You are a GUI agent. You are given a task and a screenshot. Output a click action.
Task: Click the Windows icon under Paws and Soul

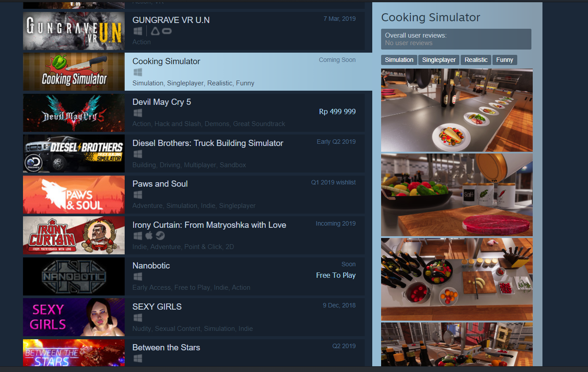click(x=137, y=195)
